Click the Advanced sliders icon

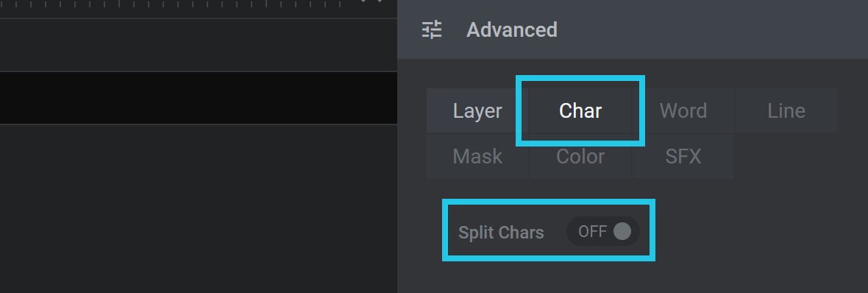click(432, 29)
